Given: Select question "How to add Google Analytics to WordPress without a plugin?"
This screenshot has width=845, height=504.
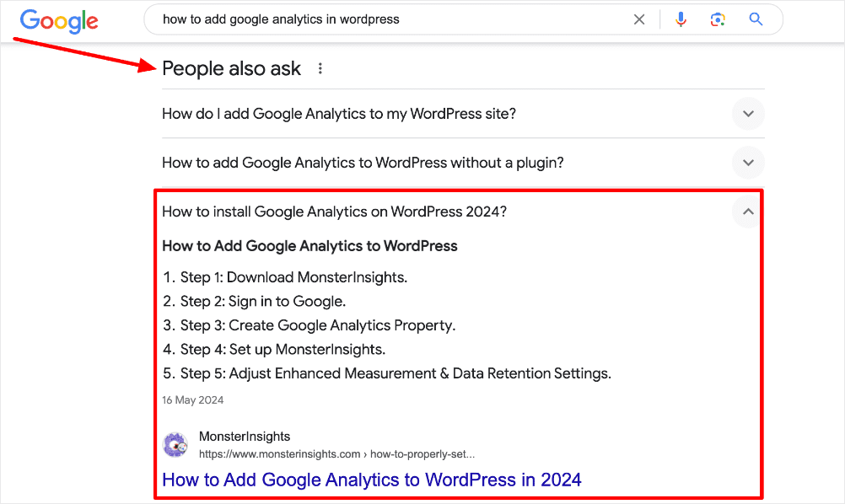Looking at the screenshot, I should coord(363,163).
